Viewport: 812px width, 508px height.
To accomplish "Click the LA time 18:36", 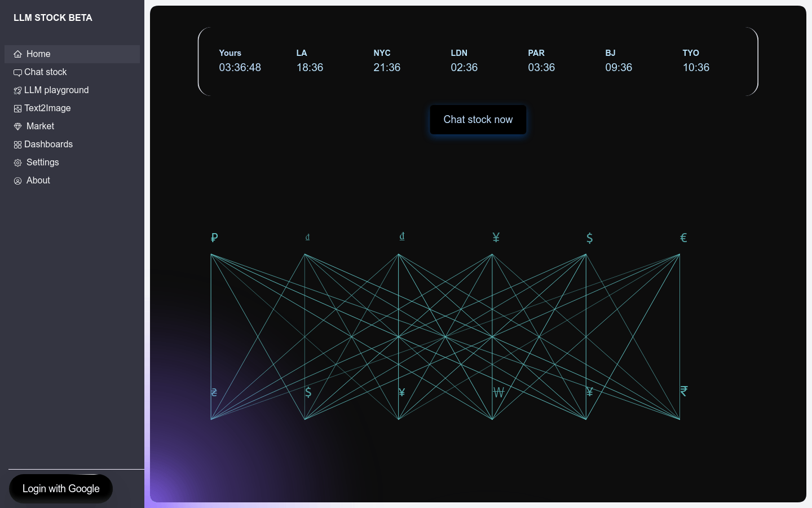I will point(310,68).
